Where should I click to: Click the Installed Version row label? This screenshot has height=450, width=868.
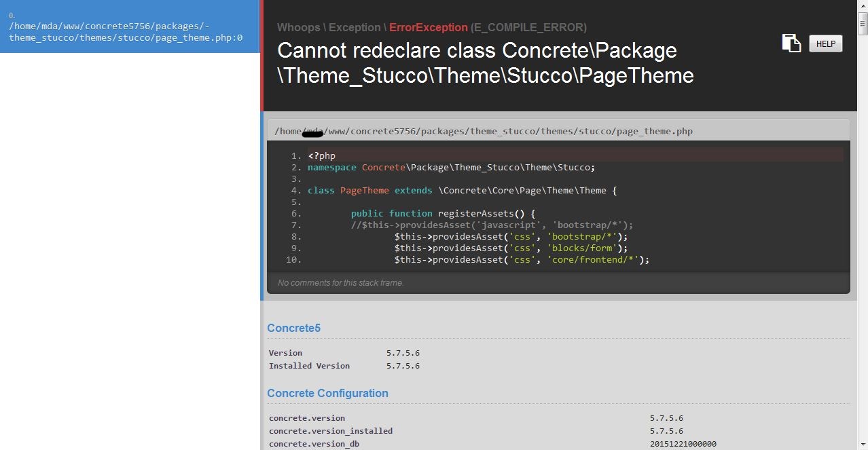tap(309, 366)
